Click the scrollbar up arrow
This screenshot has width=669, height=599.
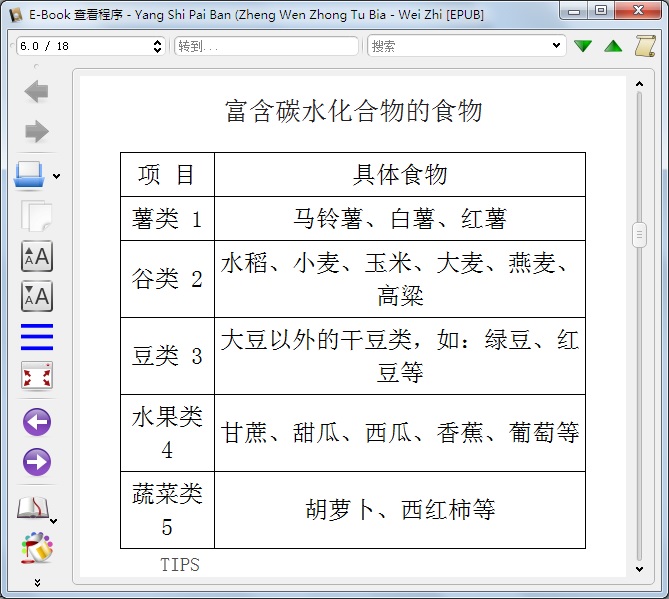pos(639,84)
